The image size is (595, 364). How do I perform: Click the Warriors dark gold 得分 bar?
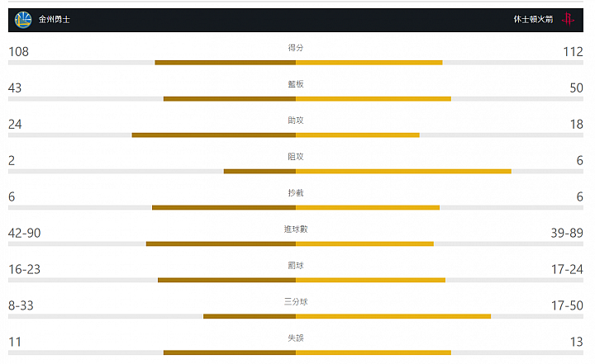(x=226, y=63)
